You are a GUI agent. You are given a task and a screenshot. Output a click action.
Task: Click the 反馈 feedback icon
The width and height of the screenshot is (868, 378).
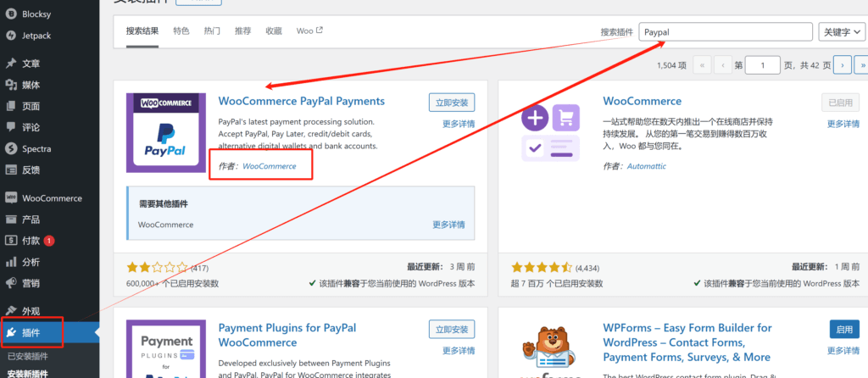pos(10,170)
